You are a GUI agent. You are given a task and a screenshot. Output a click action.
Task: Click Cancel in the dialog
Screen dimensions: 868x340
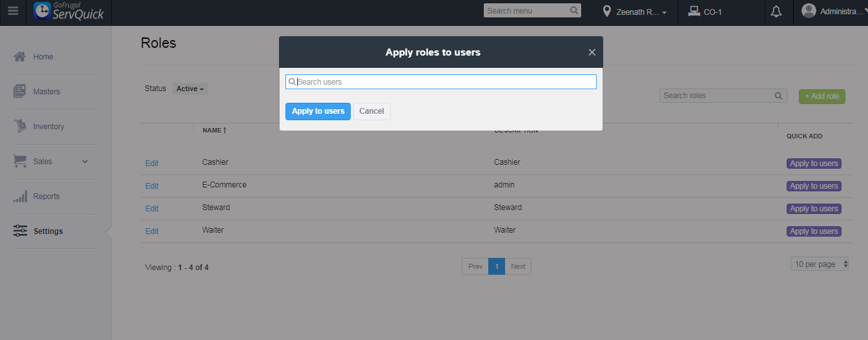point(371,111)
